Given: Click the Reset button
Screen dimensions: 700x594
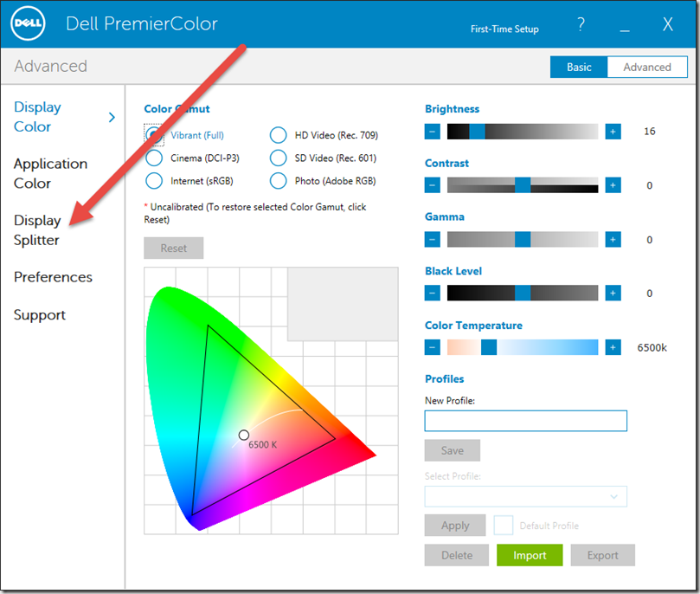Looking at the screenshot, I should (x=174, y=248).
